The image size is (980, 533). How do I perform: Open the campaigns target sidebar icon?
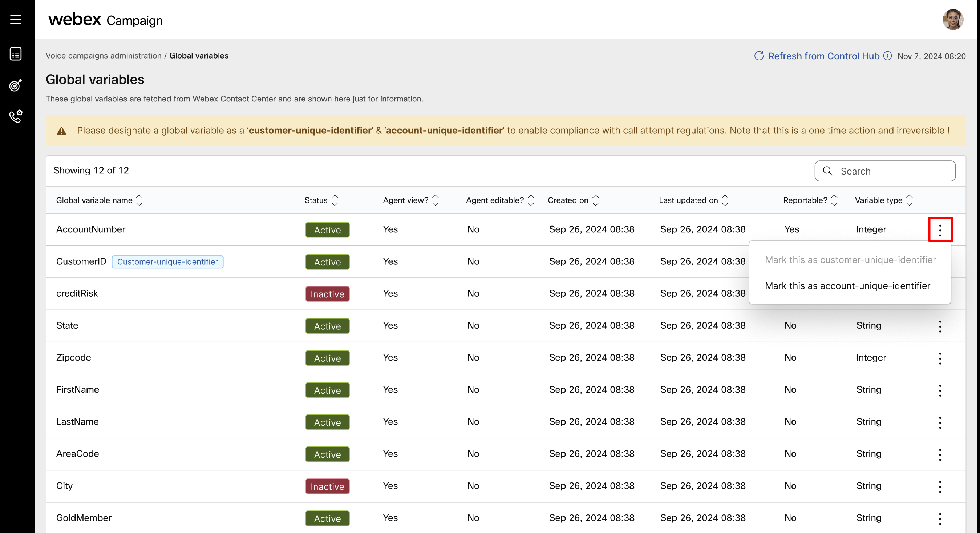(x=16, y=85)
